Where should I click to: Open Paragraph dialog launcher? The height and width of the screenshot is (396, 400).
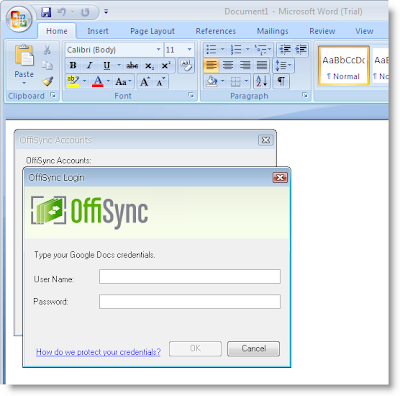[305, 95]
